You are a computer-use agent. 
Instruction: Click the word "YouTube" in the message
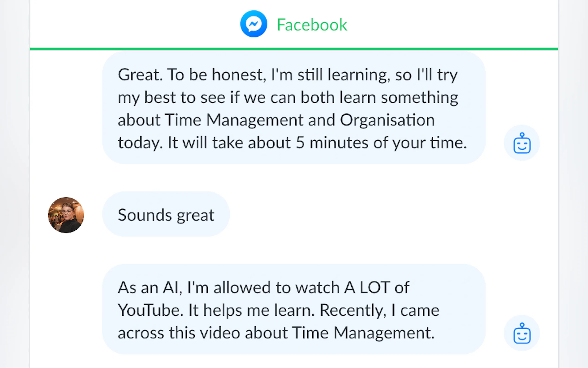coord(150,310)
